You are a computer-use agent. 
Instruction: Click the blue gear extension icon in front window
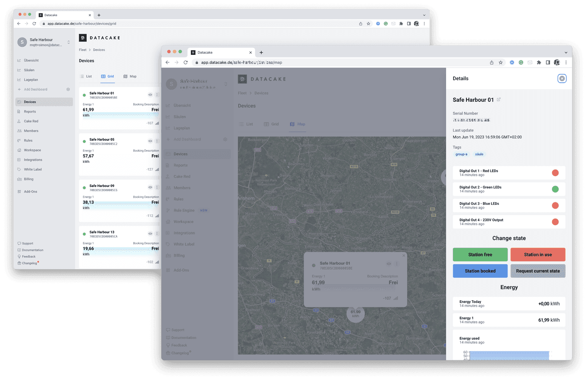coord(512,63)
